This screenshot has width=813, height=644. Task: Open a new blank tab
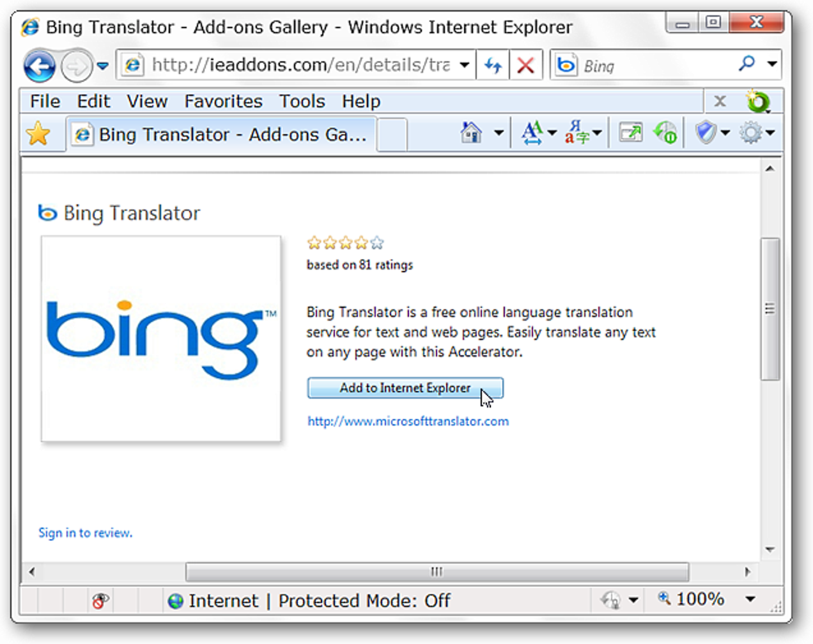coord(392,134)
